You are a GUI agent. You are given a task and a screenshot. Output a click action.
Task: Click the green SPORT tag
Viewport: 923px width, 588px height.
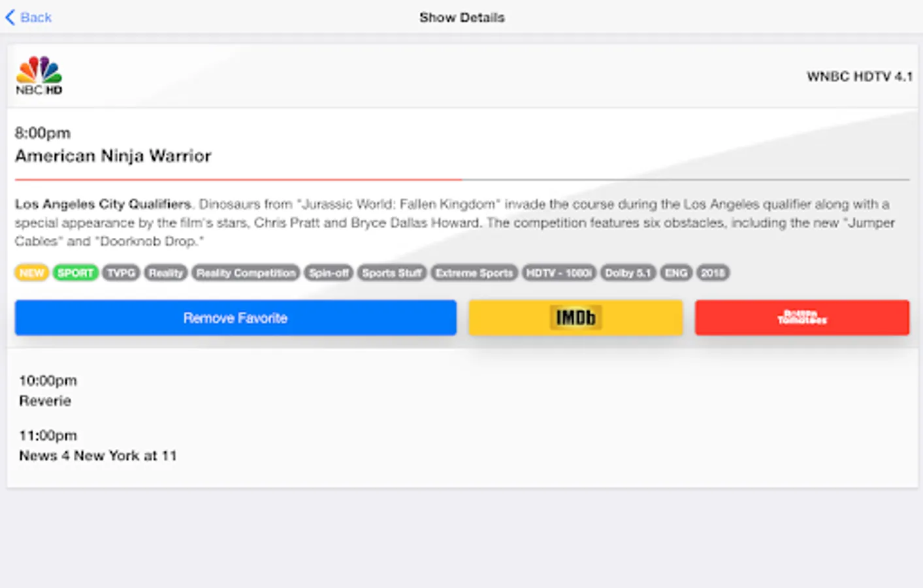(x=75, y=272)
